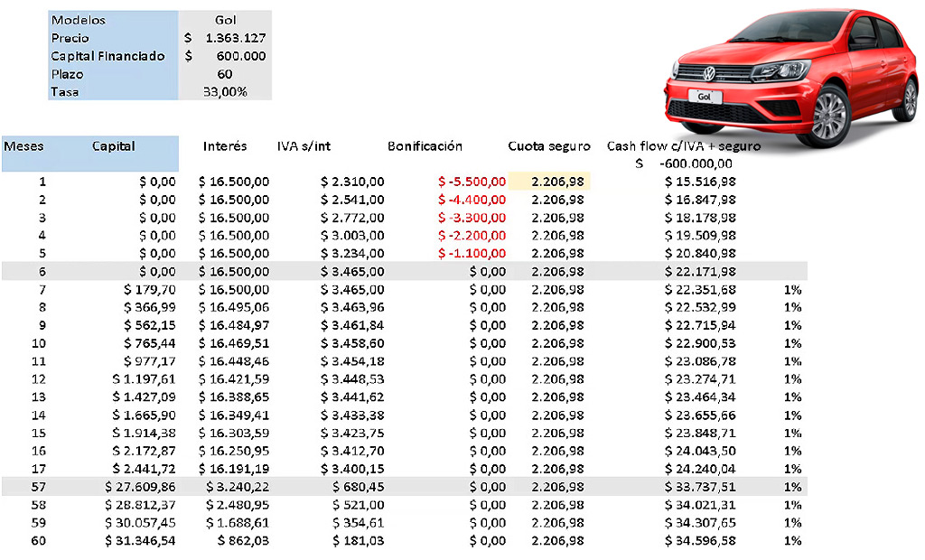This screenshot has width=925, height=560.
Task: Click the 'Interés' column header
Action: click(225, 146)
